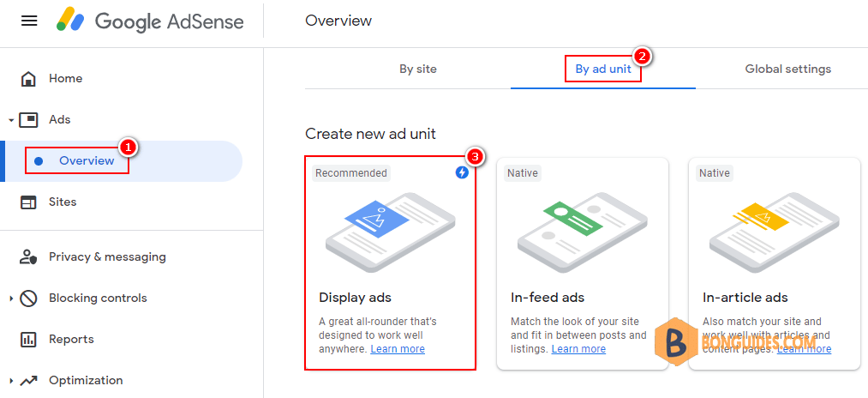Image resolution: width=868 pixels, height=398 pixels.
Task: Switch to the By ad unit tab
Action: click(x=603, y=69)
